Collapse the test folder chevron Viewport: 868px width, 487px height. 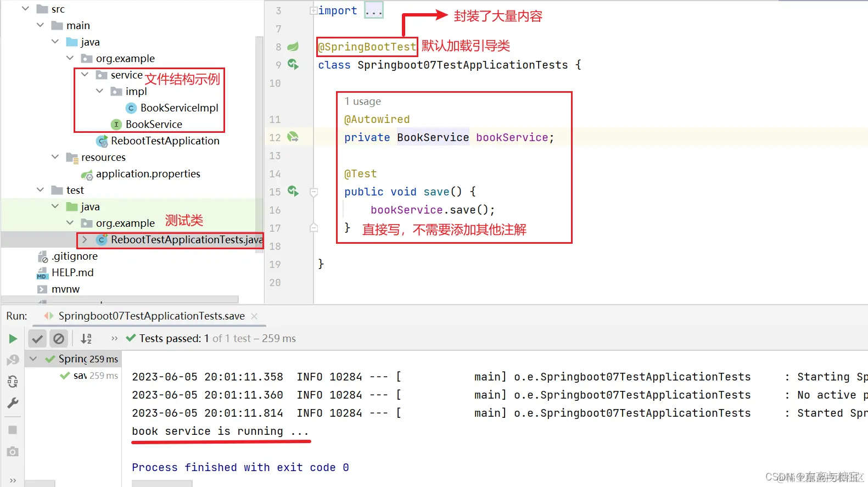(40, 190)
